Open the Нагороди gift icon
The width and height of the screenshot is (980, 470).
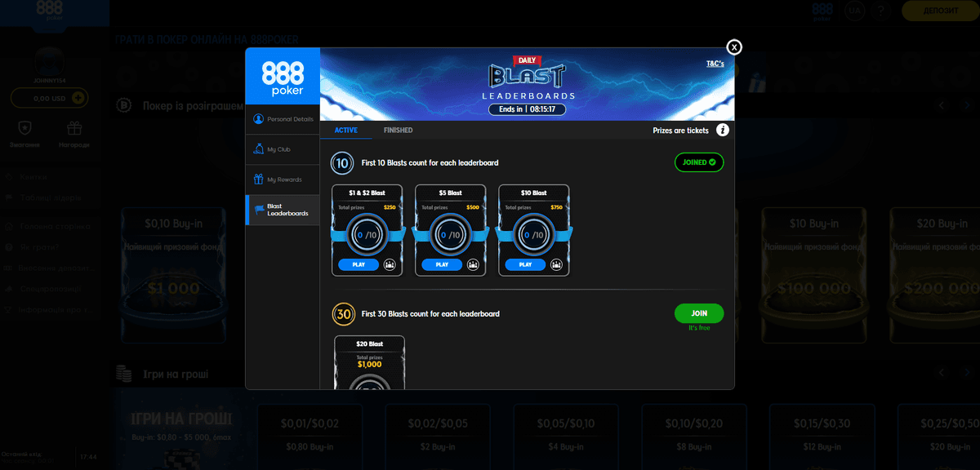(x=74, y=129)
